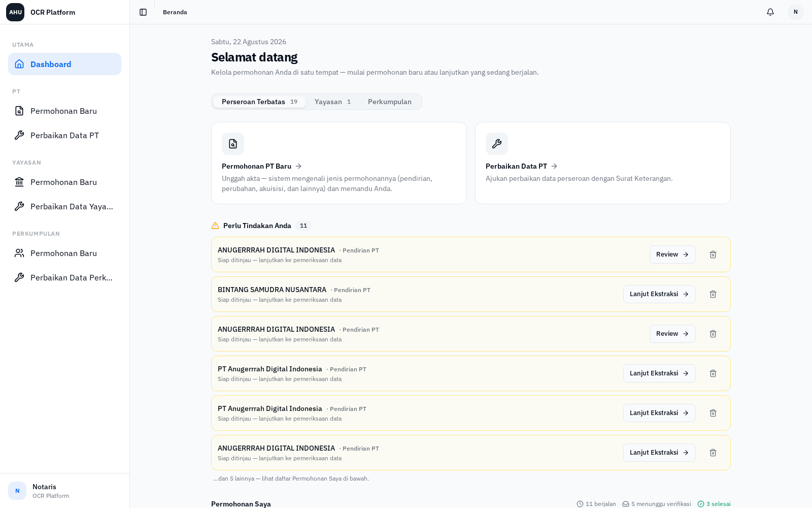
Task: Click the inbox icon next to 5 menunggu verifikasi
Action: (x=626, y=504)
